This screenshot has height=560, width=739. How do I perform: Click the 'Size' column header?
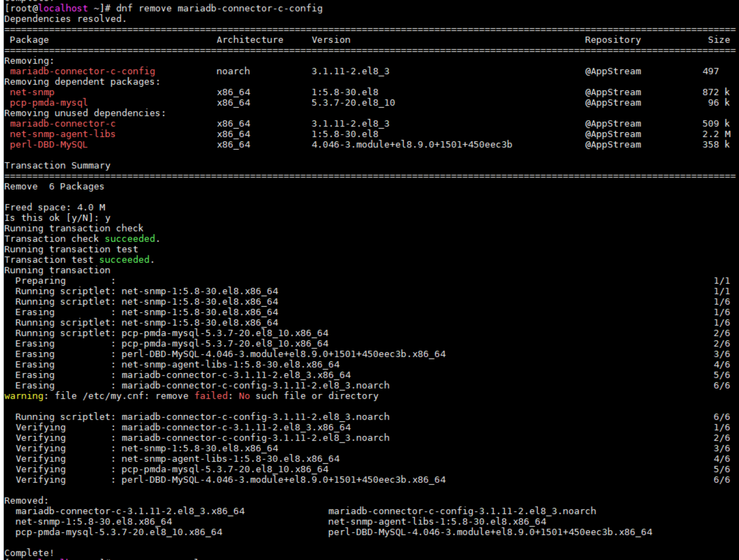point(719,40)
